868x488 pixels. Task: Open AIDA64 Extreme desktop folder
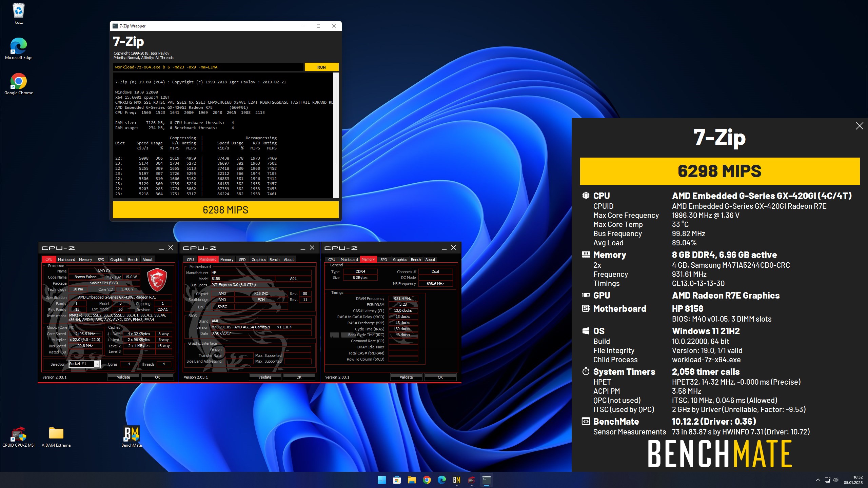click(56, 436)
